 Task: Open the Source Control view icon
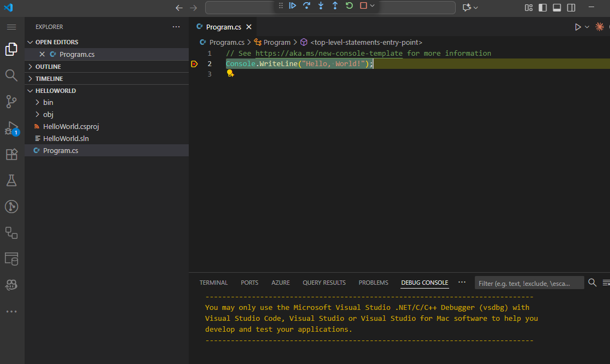[x=11, y=102]
